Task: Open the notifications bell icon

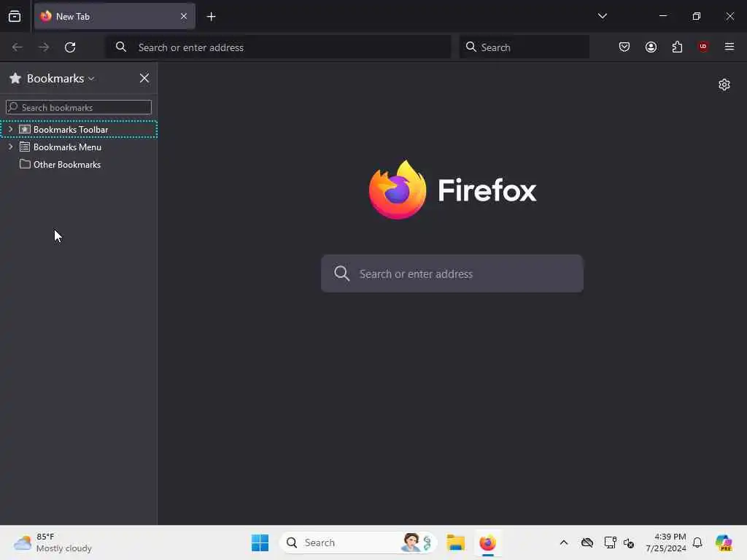Action: pyautogui.click(x=697, y=542)
